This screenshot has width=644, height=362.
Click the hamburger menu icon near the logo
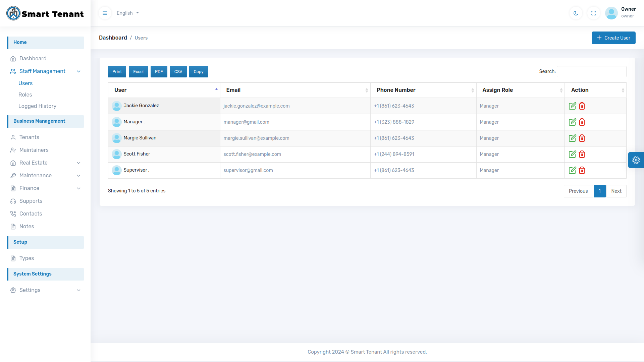(x=105, y=13)
